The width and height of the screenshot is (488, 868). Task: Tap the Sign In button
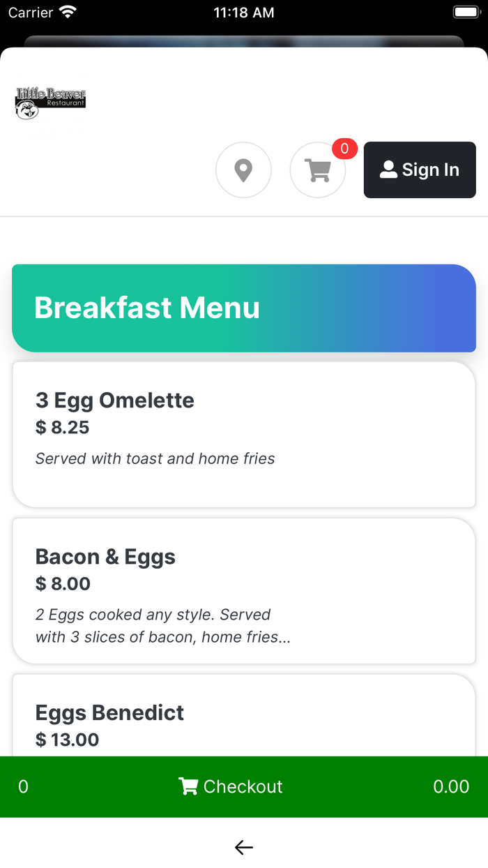tap(420, 170)
